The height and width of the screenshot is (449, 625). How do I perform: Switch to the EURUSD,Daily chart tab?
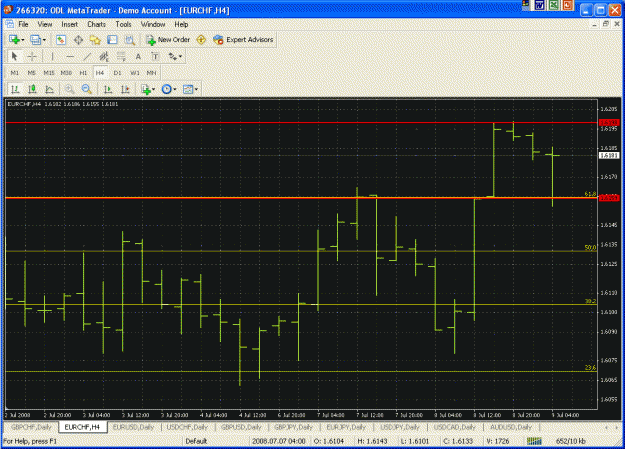click(x=133, y=427)
